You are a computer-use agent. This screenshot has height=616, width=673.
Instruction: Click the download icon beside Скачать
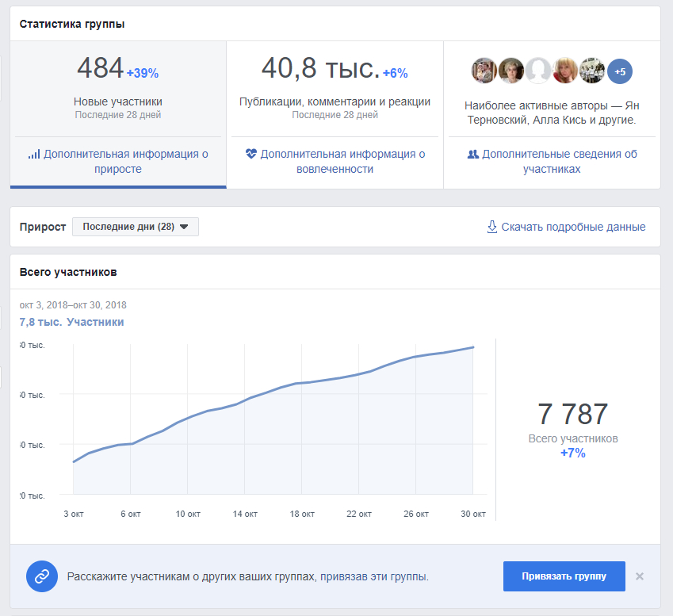(492, 227)
